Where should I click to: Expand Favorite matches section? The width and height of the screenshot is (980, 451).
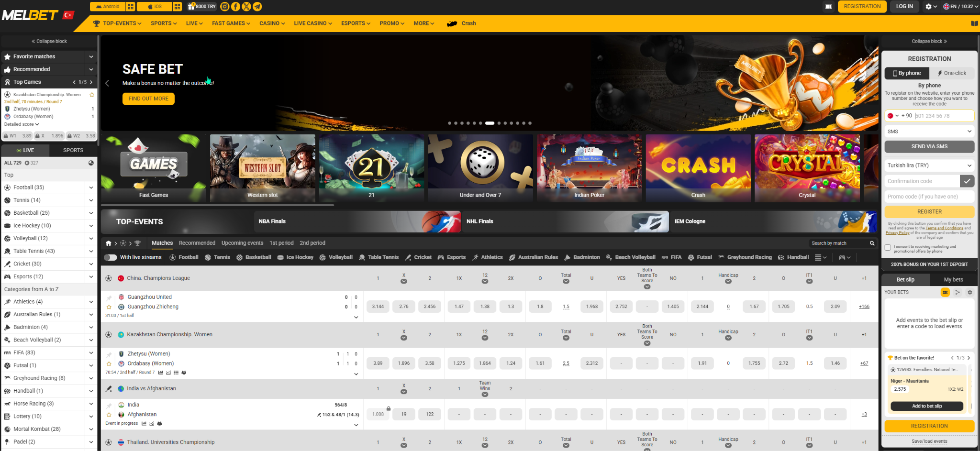click(x=91, y=57)
